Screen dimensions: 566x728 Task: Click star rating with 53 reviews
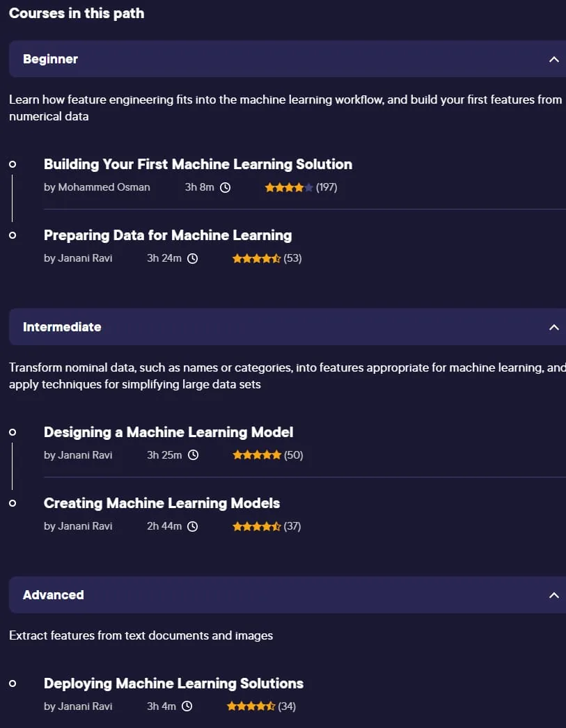tap(256, 259)
